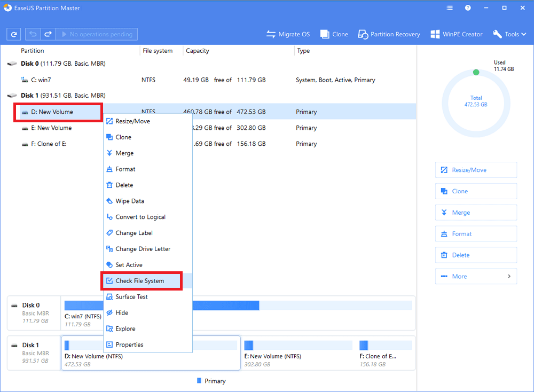Click the refresh icon in the toolbar
534x392 pixels.
pyautogui.click(x=14, y=34)
